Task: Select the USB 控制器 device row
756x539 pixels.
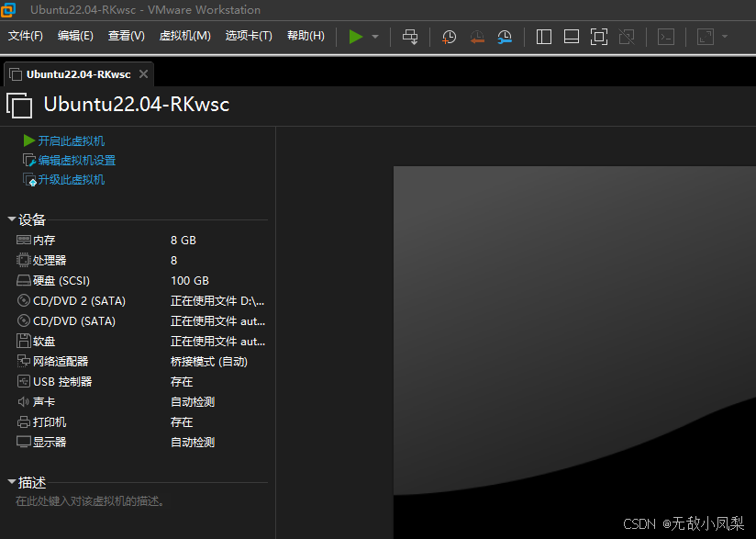Action: (x=140, y=382)
